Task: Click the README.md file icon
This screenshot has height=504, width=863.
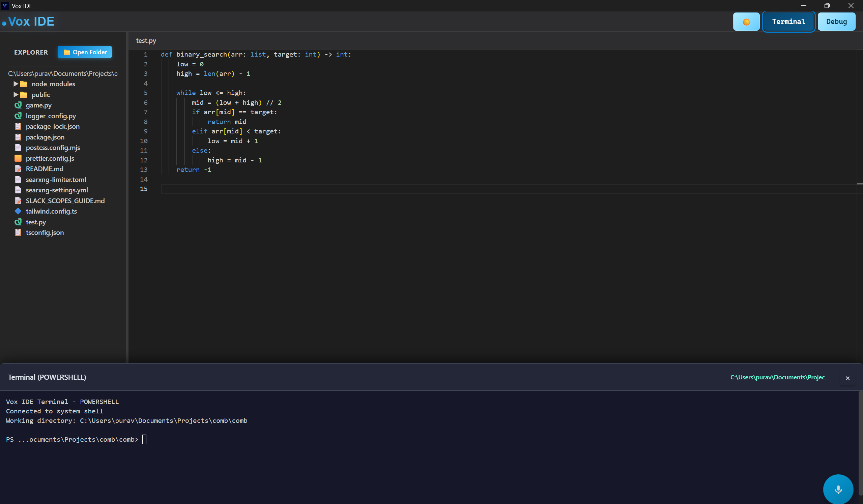Action: click(18, 169)
